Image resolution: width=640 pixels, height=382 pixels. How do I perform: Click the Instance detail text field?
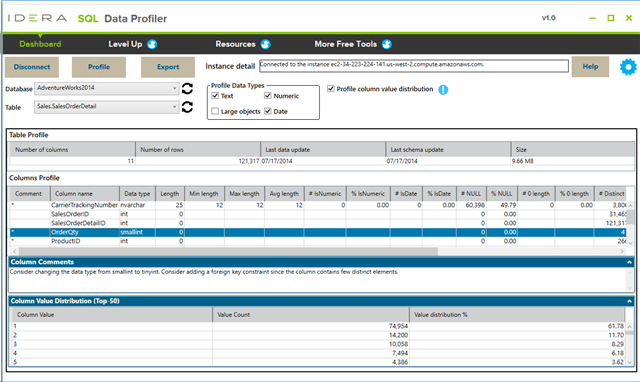(x=414, y=66)
